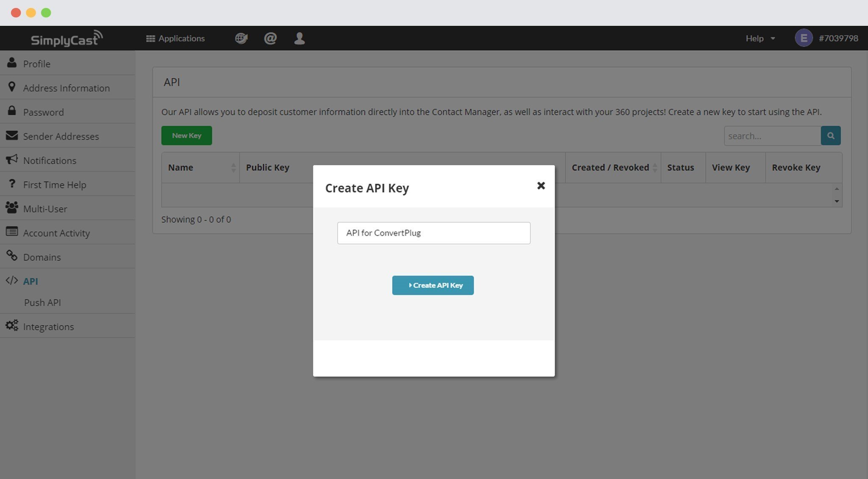Sort by Name column
868x479 pixels.
pos(200,167)
